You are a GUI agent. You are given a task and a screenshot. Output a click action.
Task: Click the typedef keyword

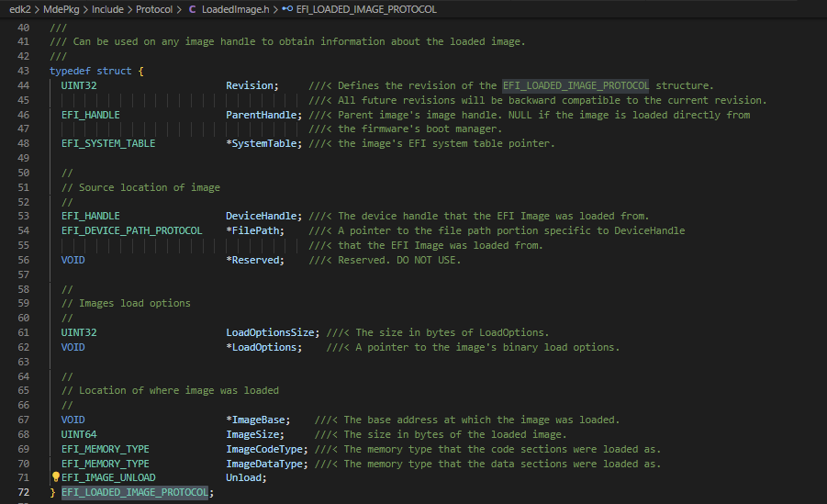70,71
